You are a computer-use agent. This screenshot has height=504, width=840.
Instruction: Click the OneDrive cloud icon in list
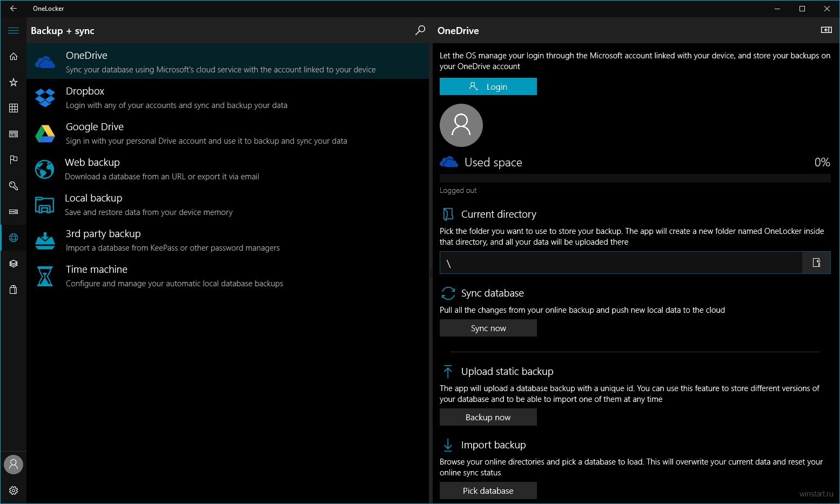tap(45, 62)
